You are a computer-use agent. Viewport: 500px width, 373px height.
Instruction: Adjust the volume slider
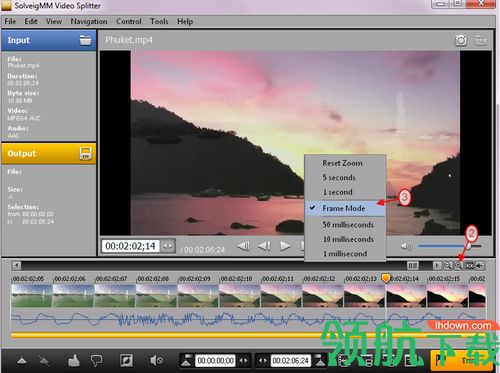point(450,246)
